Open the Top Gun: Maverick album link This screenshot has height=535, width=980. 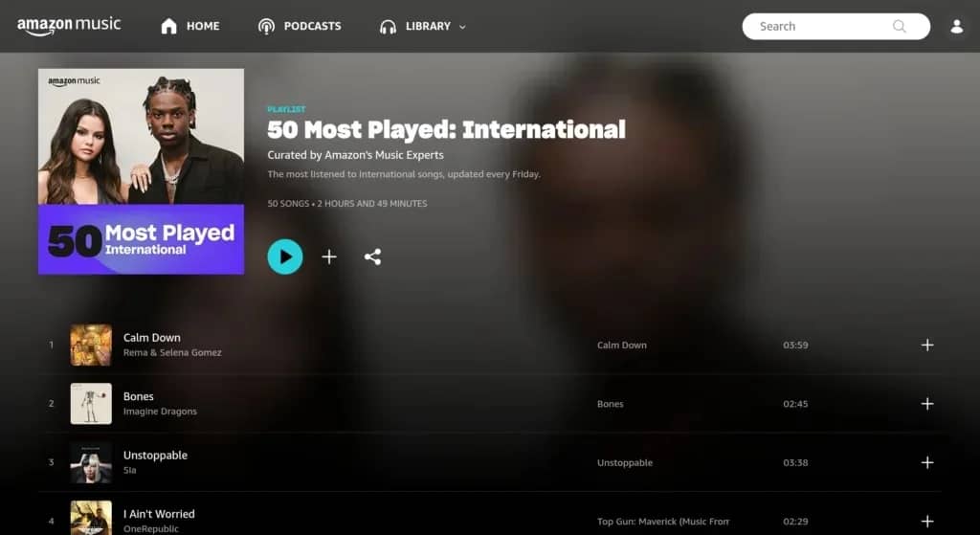(663, 522)
